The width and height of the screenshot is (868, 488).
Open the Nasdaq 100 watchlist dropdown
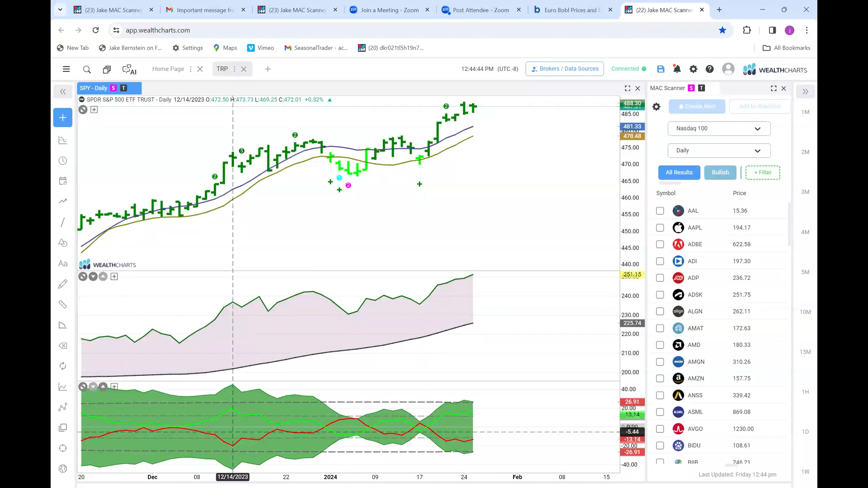[x=719, y=128]
